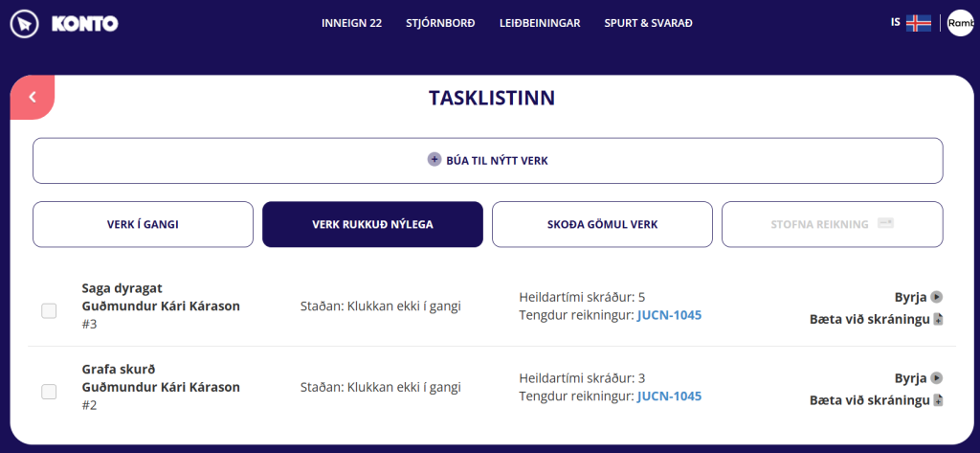The width and height of the screenshot is (980, 453).
Task: Click the Konto cursor logo icon
Action: click(24, 24)
